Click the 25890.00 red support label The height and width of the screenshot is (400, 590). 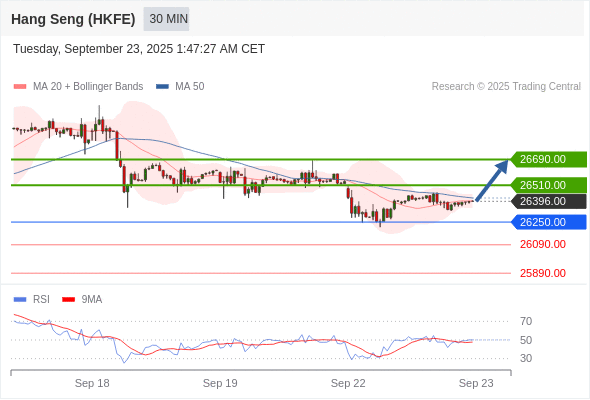pos(543,273)
